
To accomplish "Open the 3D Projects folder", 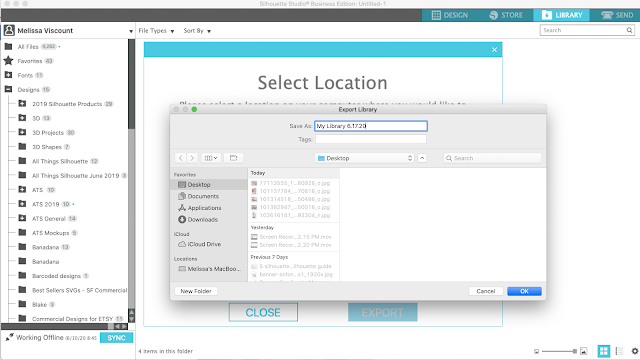I will 47,132.
